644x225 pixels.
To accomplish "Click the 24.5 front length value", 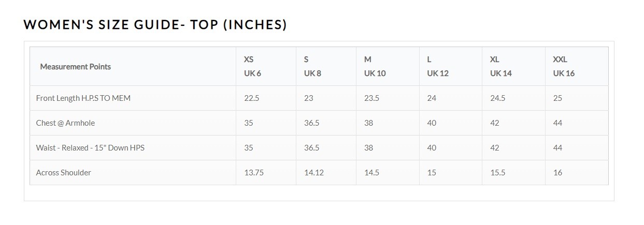I will [497, 98].
